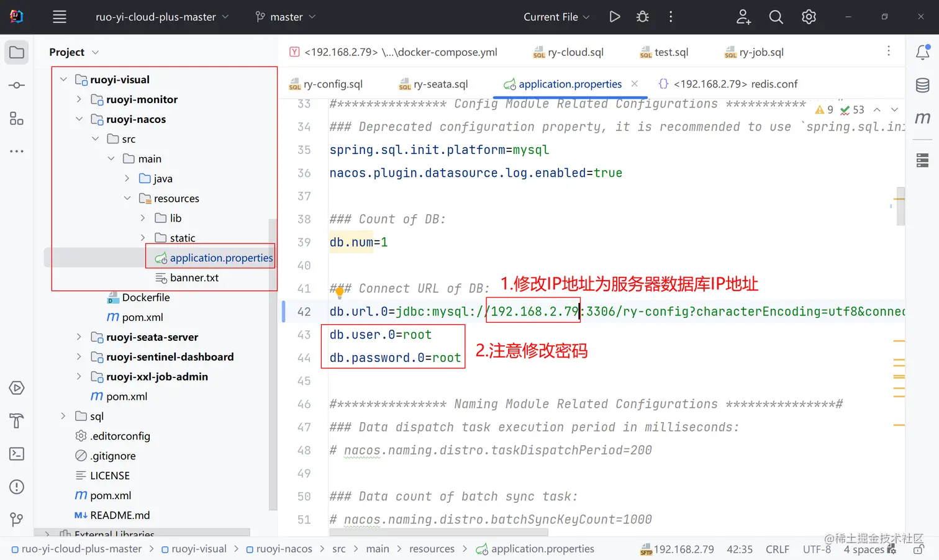The height and width of the screenshot is (560, 939).
Task: Expand the sql folder
Action: click(x=63, y=416)
